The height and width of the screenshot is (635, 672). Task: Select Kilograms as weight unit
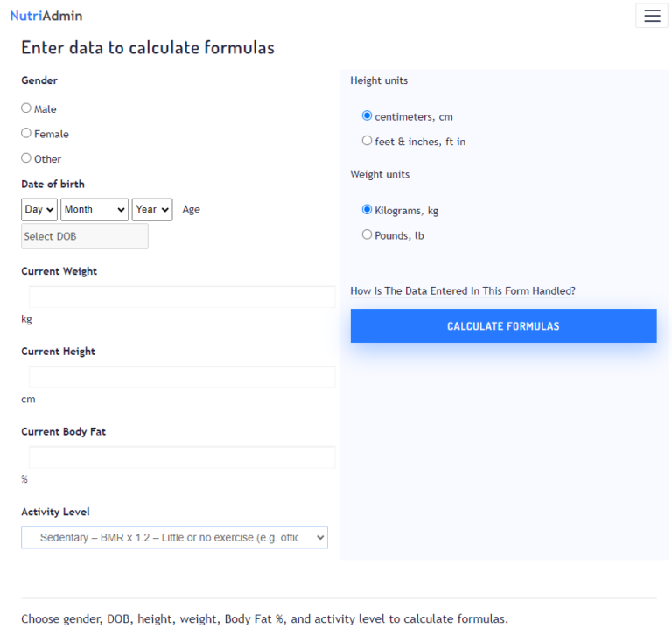[x=367, y=210]
